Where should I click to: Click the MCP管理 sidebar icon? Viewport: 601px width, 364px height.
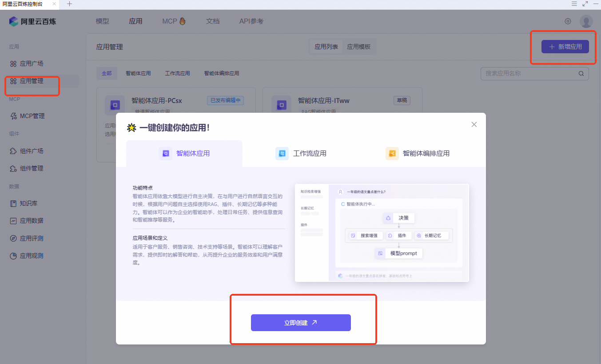(x=13, y=116)
